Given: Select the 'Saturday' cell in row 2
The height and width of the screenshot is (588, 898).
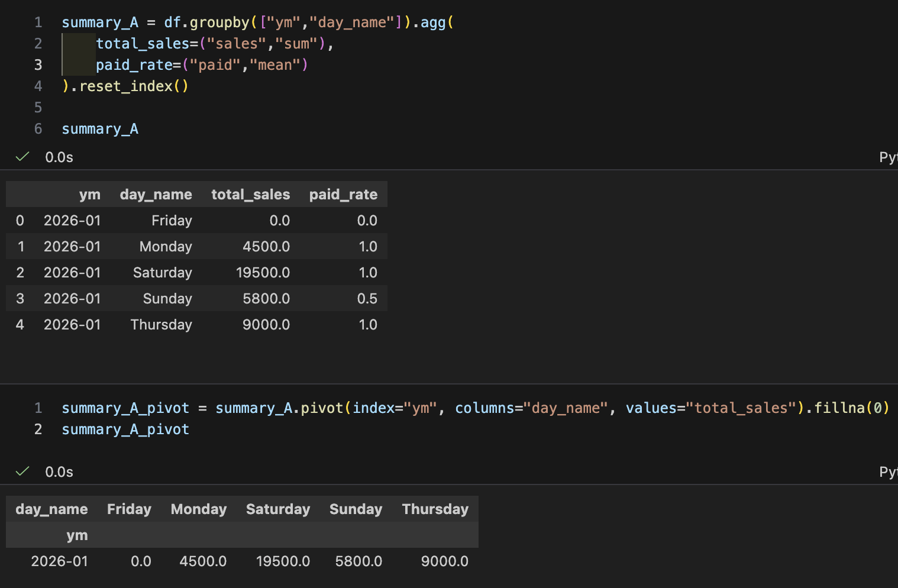Looking at the screenshot, I should coord(163,273).
